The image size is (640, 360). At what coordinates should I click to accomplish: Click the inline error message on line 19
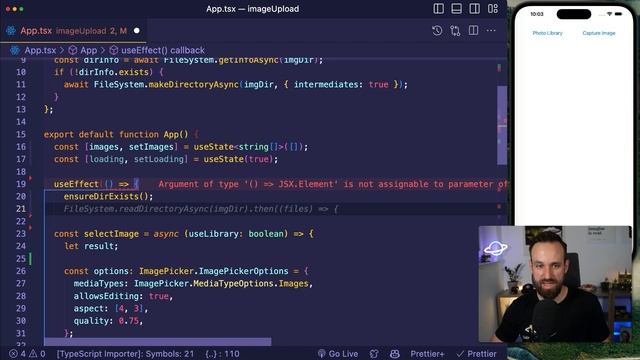click(332, 184)
